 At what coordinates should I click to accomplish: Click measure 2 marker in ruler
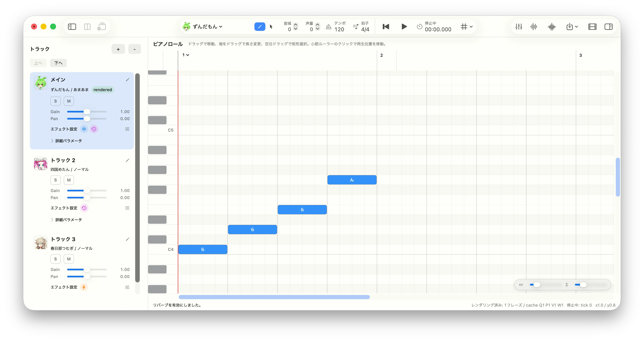click(381, 55)
